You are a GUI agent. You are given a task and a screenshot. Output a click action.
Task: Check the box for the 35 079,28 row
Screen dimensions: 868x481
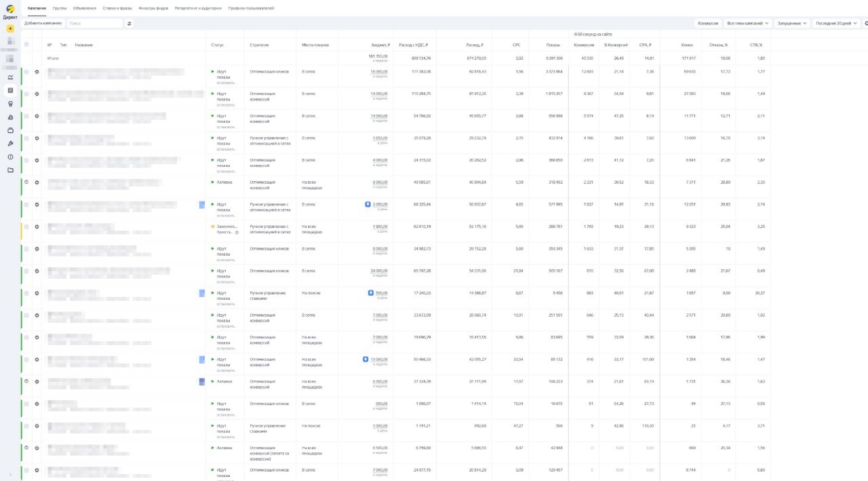26,138
